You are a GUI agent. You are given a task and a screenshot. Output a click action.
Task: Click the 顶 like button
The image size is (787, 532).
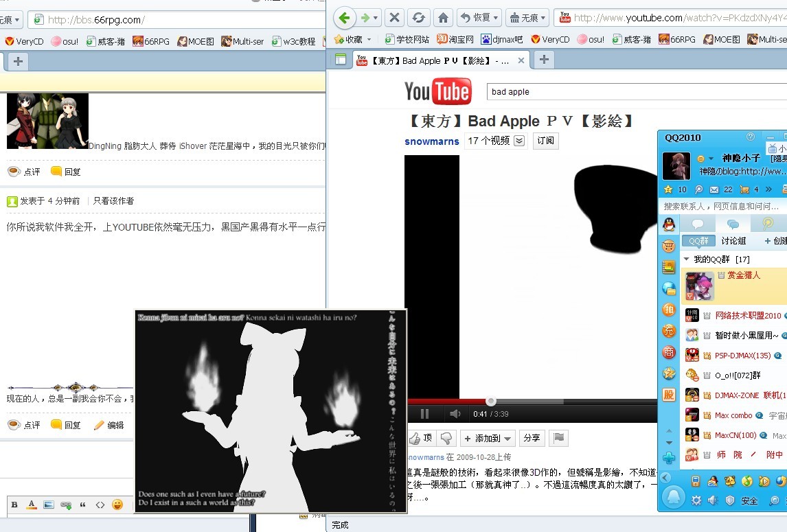pyautogui.click(x=420, y=438)
